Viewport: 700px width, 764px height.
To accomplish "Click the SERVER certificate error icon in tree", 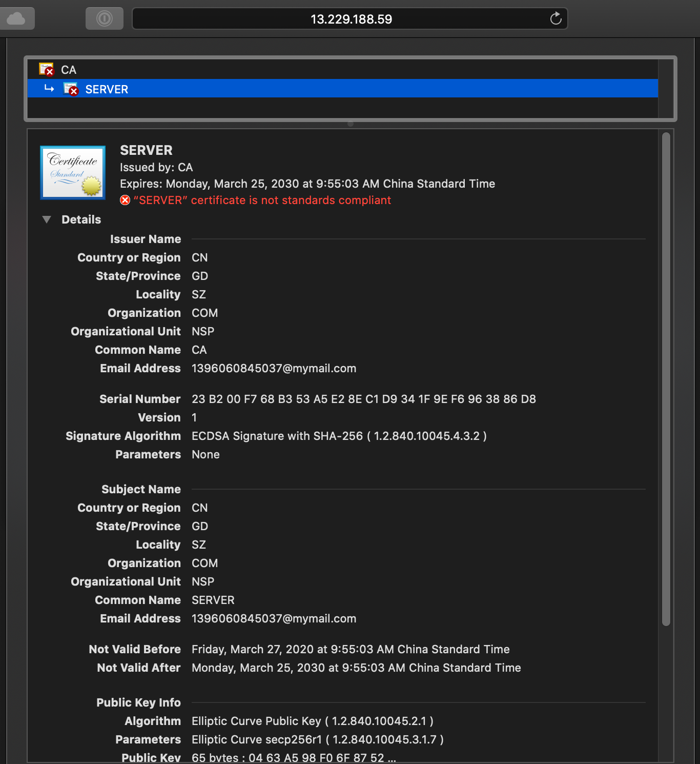I will [71, 89].
